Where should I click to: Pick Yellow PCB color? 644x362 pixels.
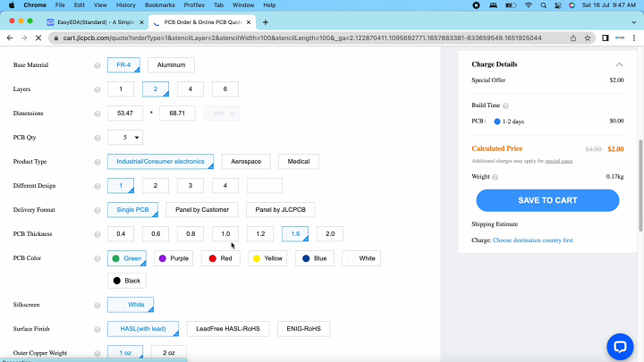(267, 258)
